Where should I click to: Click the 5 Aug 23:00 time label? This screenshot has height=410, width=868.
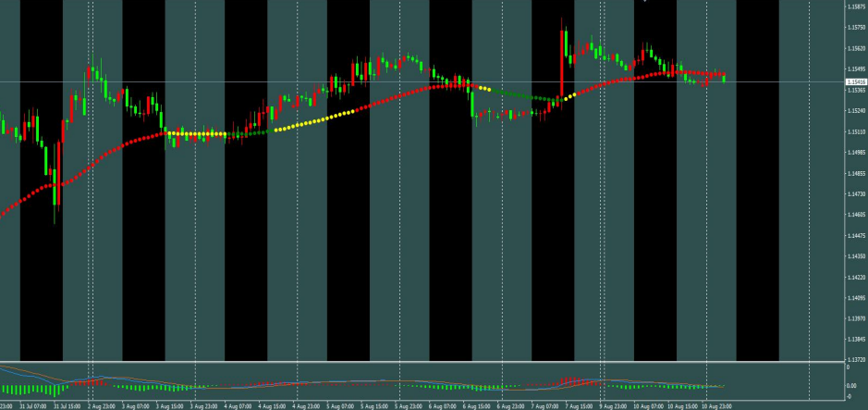coord(409,406)
